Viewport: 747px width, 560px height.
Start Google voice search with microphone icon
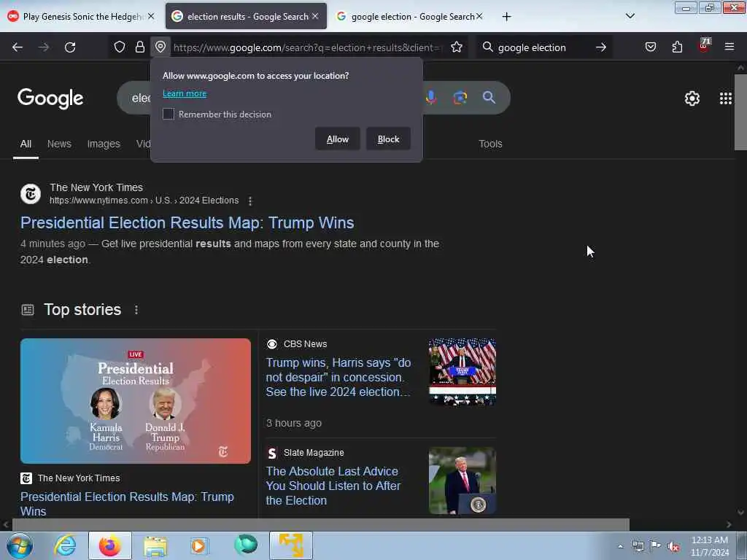[431, 98]
